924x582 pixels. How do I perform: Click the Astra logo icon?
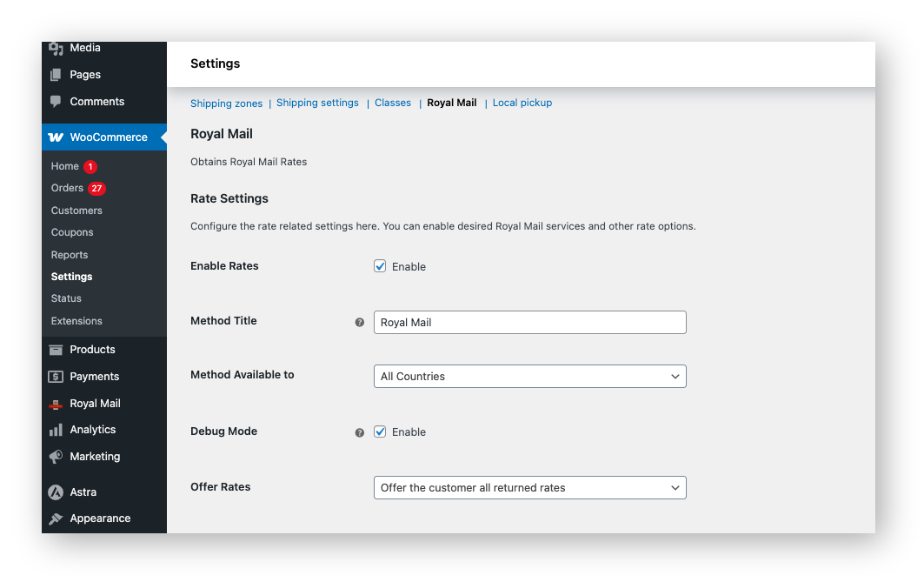pos(56,492)
